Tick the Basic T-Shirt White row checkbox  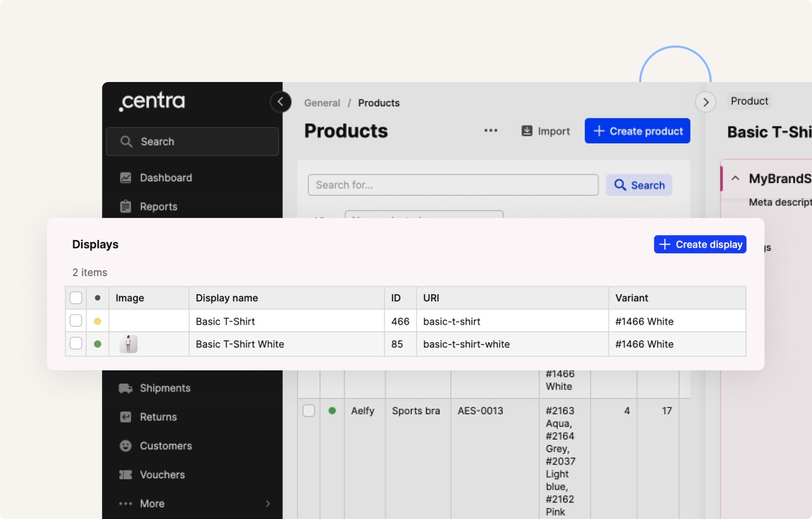76,343
